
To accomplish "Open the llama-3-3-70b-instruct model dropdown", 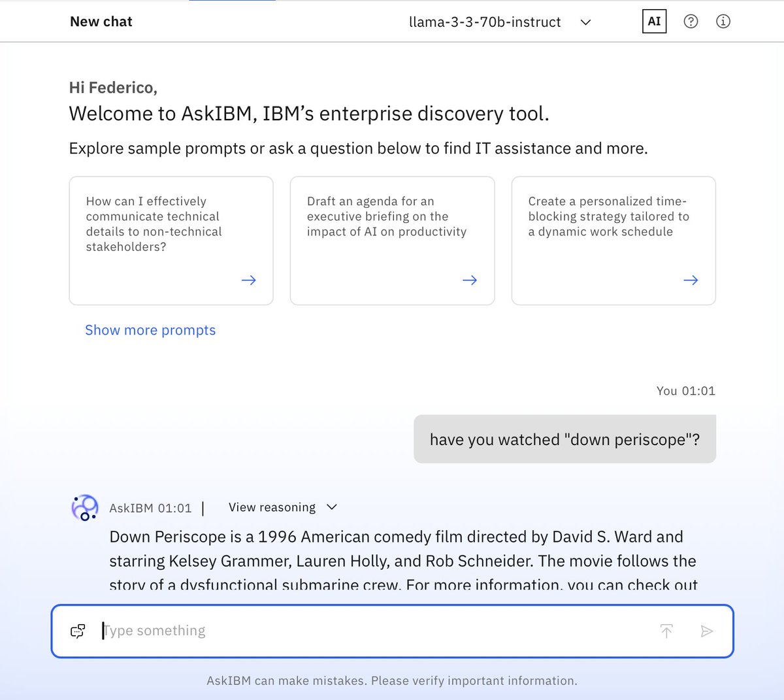I will (500, 22).
